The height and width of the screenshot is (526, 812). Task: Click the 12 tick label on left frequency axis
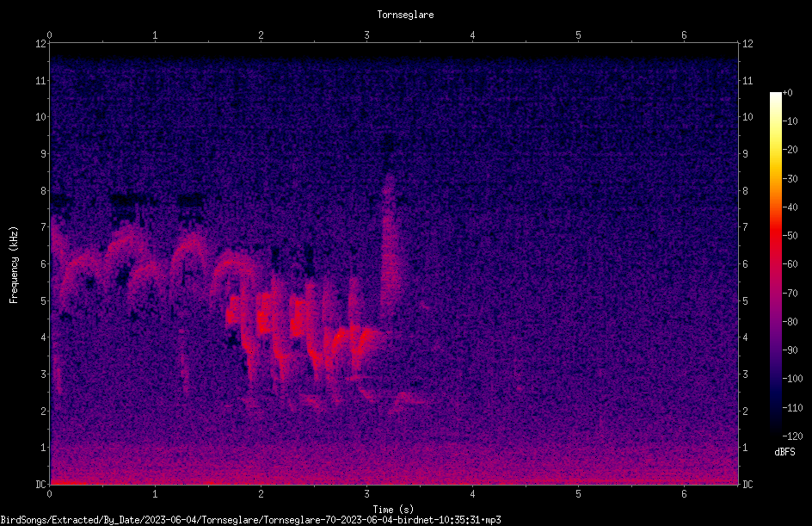click(x=41, y=44)
